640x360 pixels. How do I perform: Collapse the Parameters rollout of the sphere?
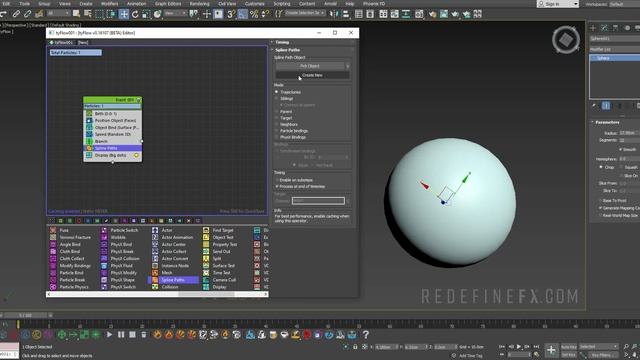pyautogui.click(x=607, y=122)
